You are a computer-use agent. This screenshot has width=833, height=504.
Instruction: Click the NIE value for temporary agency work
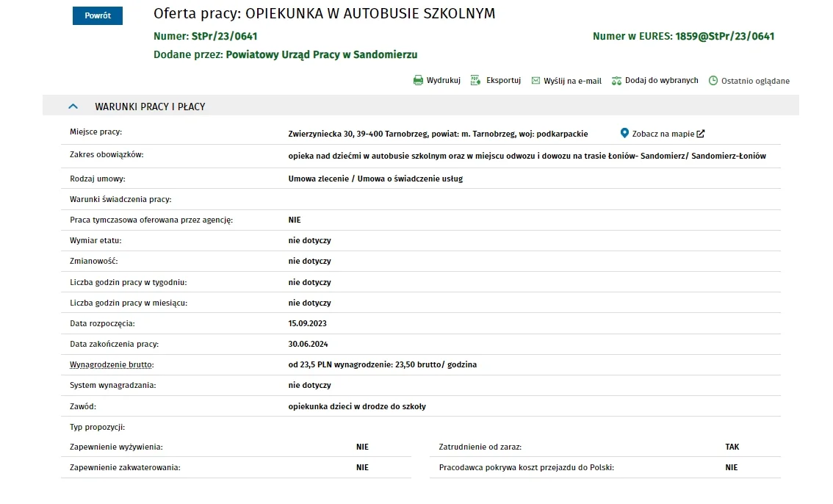295,220
